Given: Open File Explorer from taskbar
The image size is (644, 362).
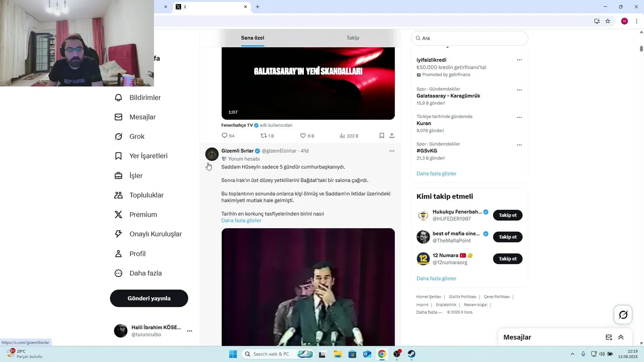Looking at the screenshot, I should click(x=337, y=354).
